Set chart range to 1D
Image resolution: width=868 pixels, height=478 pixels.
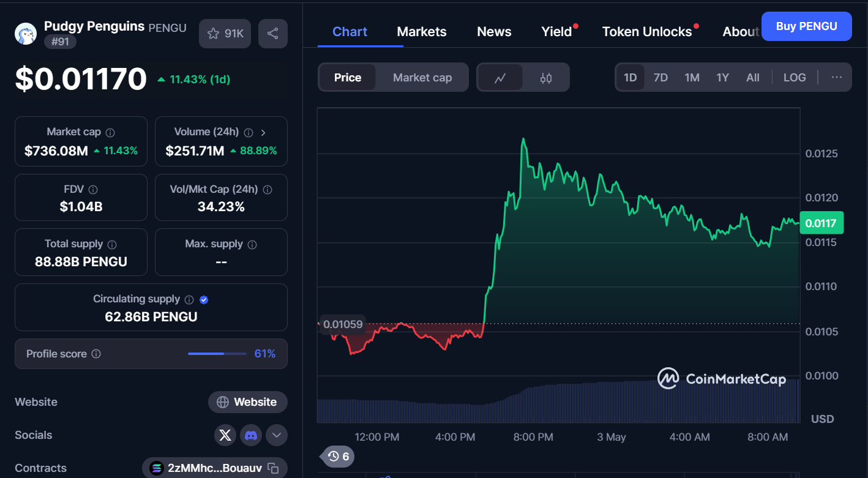pos(630,77)
